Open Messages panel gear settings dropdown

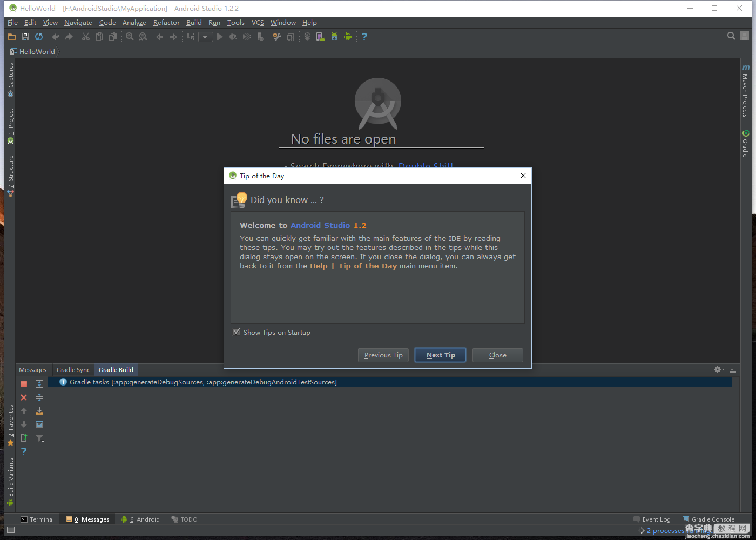click(x=719, y=369)
